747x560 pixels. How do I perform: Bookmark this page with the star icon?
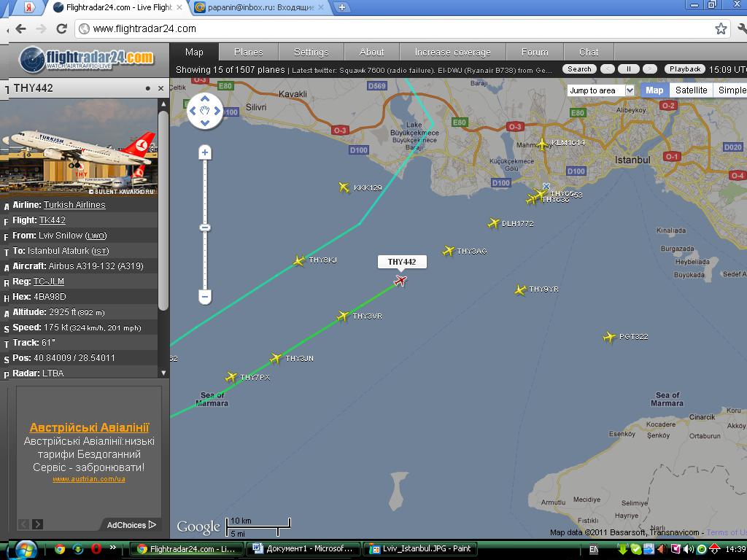pyautogui.click(x=721, y=28)
